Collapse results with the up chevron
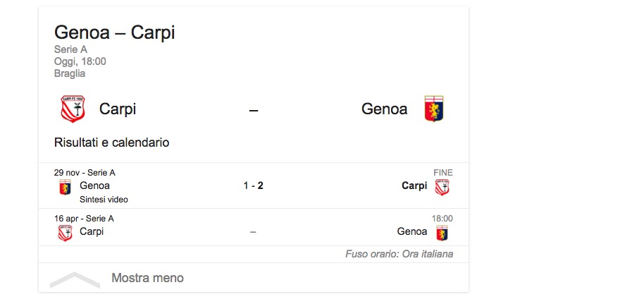The width and height of the screenshot is (644, 304). pyautogui.click(x=75, y=279)
